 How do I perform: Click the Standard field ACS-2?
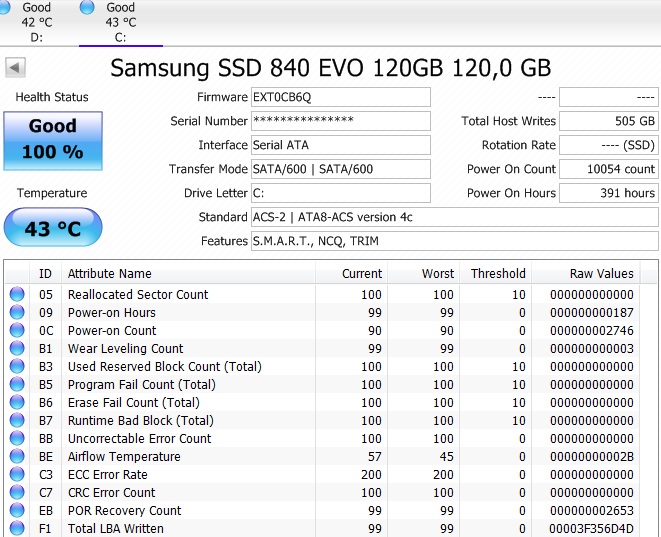(x=454, y=217)
